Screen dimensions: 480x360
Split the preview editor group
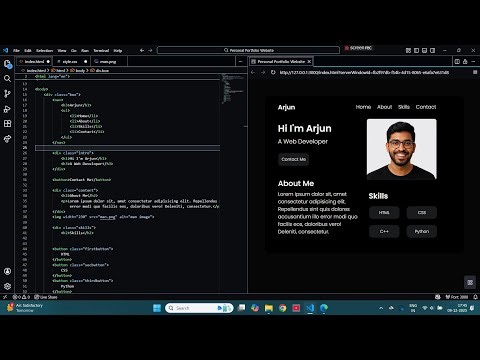point(457,62)
